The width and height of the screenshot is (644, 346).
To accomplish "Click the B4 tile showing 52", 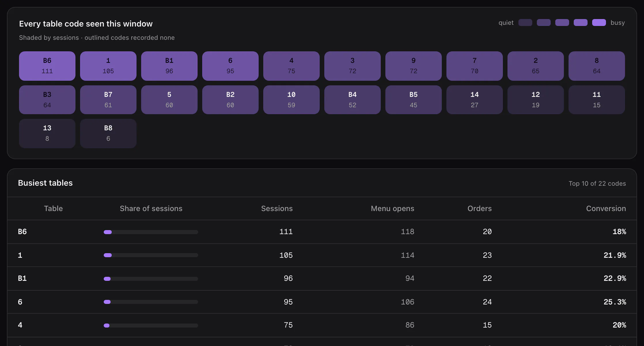I will tap(353, 100).
